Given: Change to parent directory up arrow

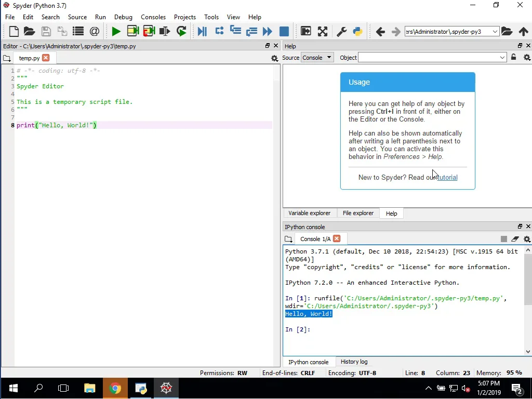Looking at the screenshot, I should (524, 32).
